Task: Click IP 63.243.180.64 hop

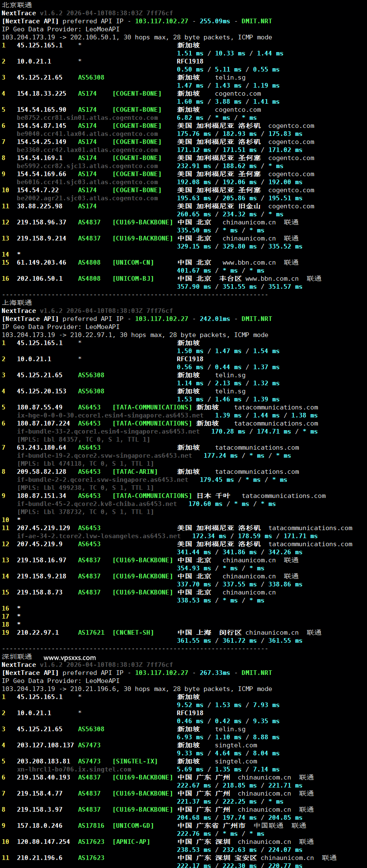Action: 41,448
